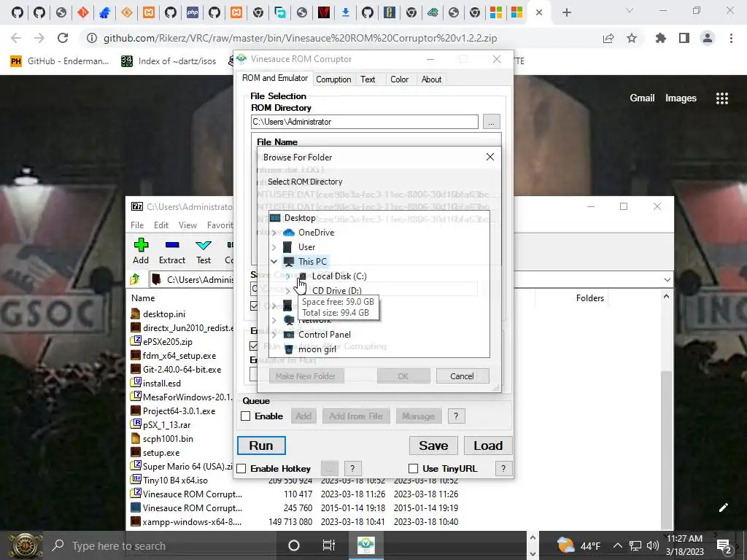Screen dimensions: 747x560
Task: Click the Queue help question button
Action: click(456, 416)
